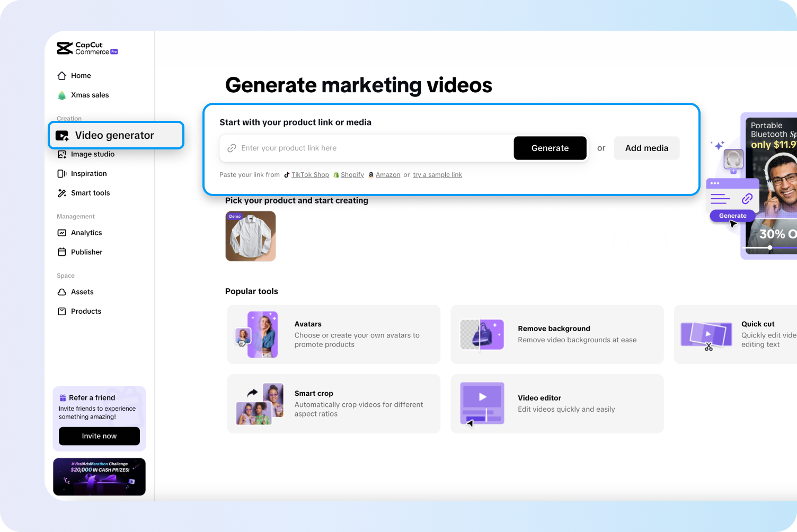Open the Smart crop tool

click(x=333, y=403)
